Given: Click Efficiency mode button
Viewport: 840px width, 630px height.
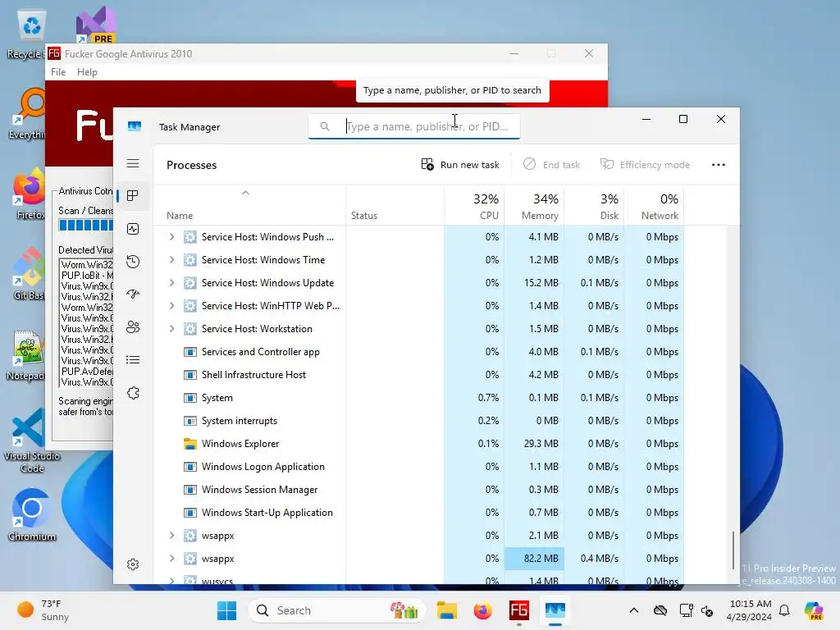Looking at the screenshot, I should click(645, 165).
